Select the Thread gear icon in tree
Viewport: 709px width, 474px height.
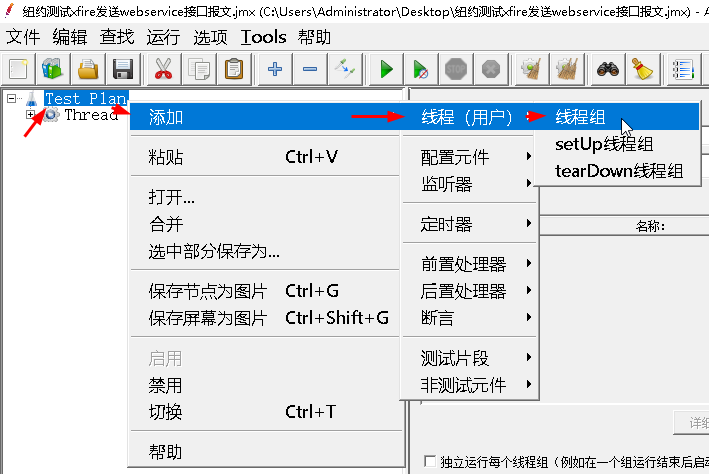[51, 114]
